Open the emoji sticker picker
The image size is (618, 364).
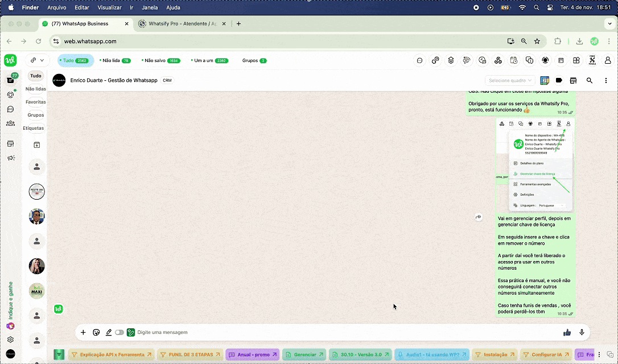click(96, 332)
